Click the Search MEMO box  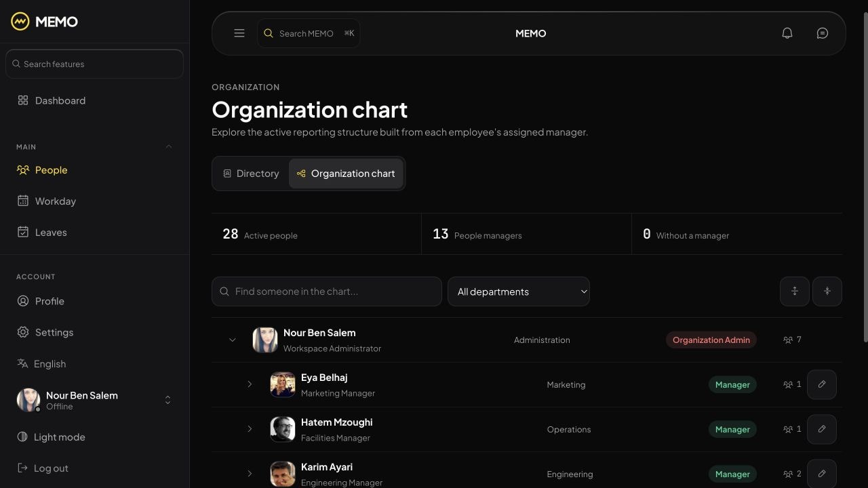[309, 33]
